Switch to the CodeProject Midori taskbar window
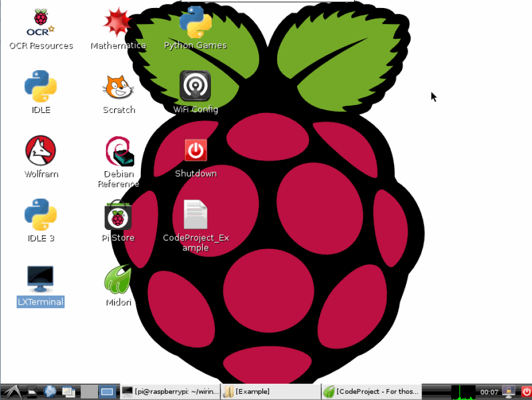The width and height of the screenshot is (532, 400). [x=371, y=392]
